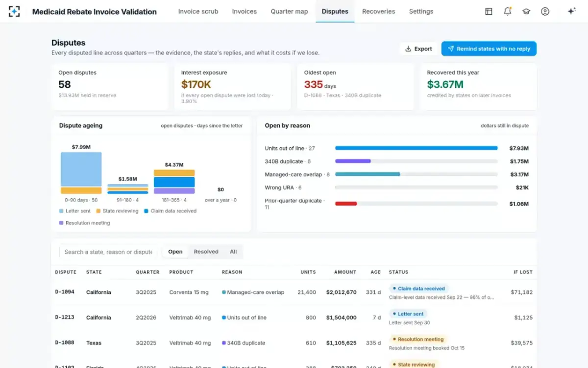Click the Letter sent status badge
This screenshot has width=588, height=368.
pos(408,314)
